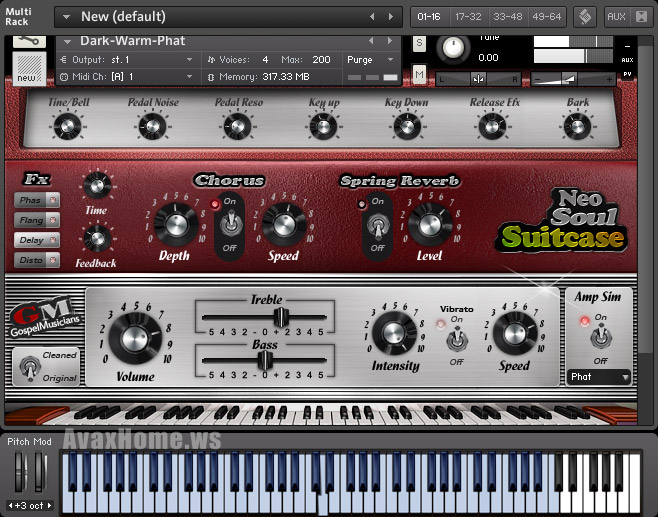Click the AUX panel button

616,17
